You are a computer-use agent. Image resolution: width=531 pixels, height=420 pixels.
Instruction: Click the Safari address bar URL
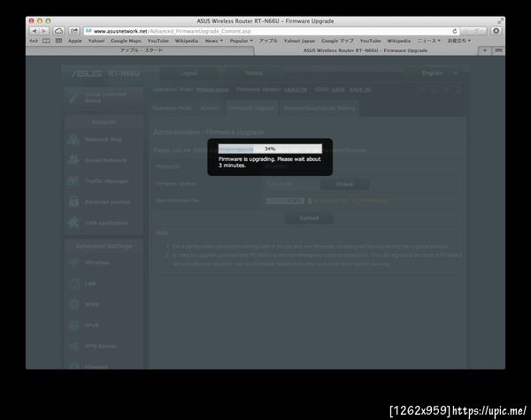pos(172,31)
